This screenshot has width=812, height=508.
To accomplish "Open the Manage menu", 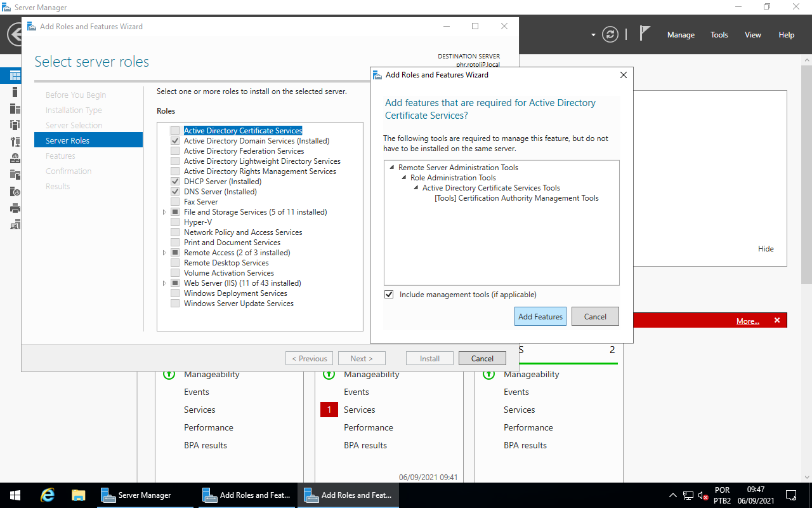I will coord(681,35).
